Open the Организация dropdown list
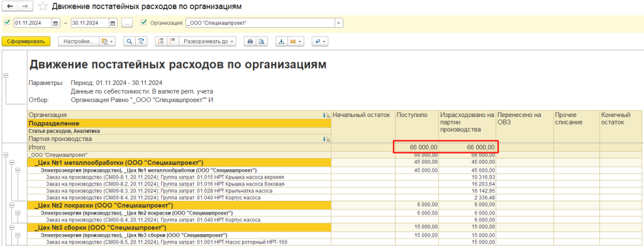The width and height of the screenshot is (644, 246). [339, 23]
